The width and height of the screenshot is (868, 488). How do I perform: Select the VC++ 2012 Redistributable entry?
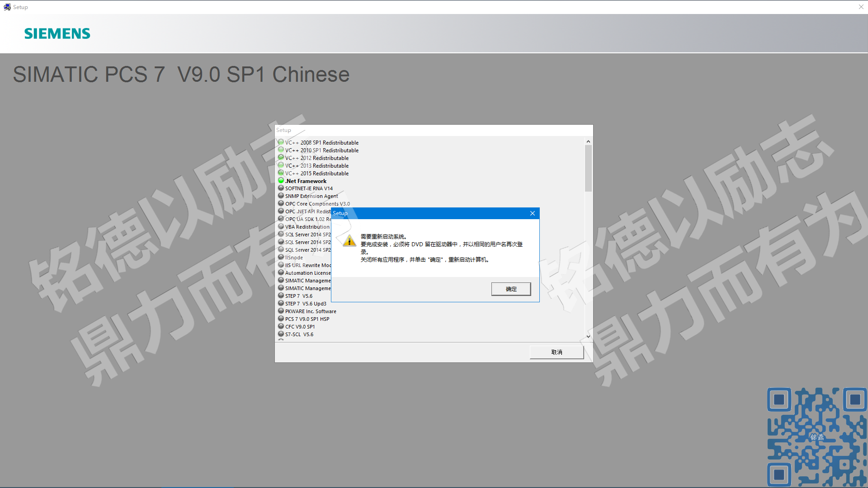[317, 158]
